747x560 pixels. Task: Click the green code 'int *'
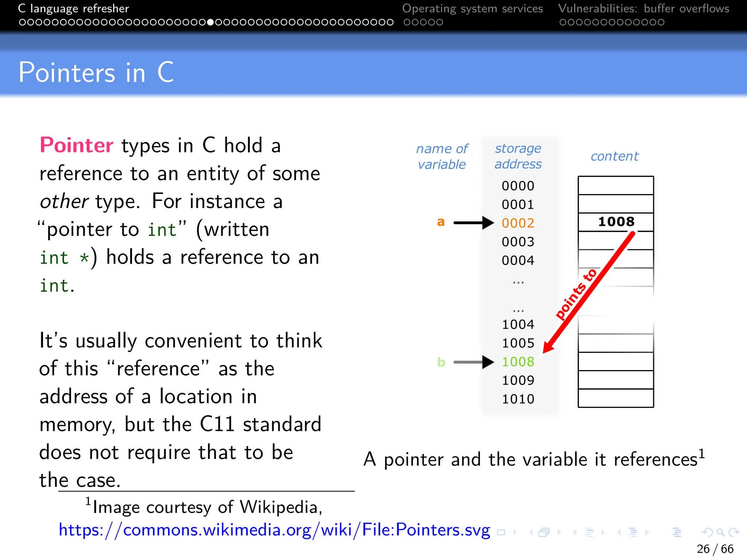65,257
